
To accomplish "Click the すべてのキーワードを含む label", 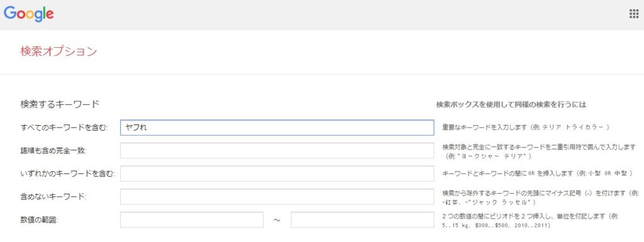I will click(64, 128).
